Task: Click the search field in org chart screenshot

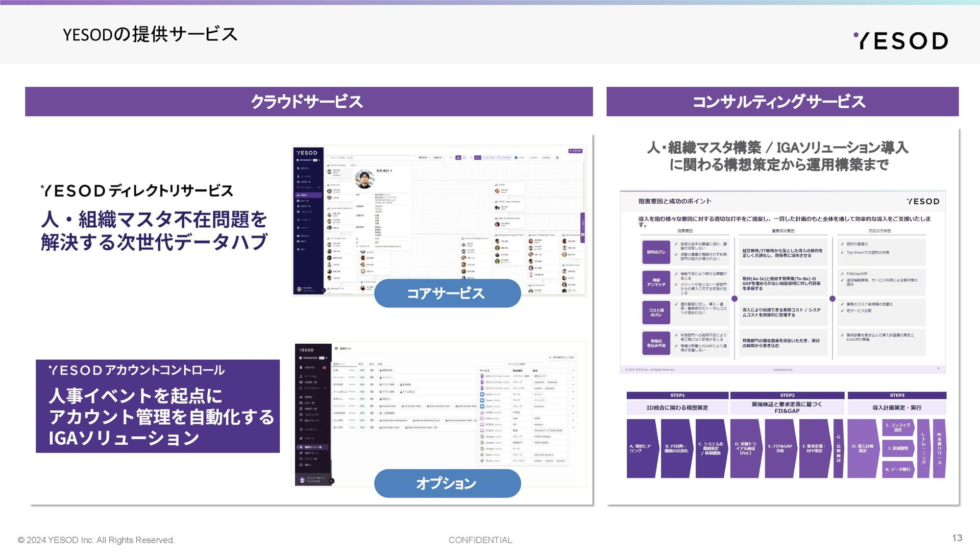Action: coord(372,158)
